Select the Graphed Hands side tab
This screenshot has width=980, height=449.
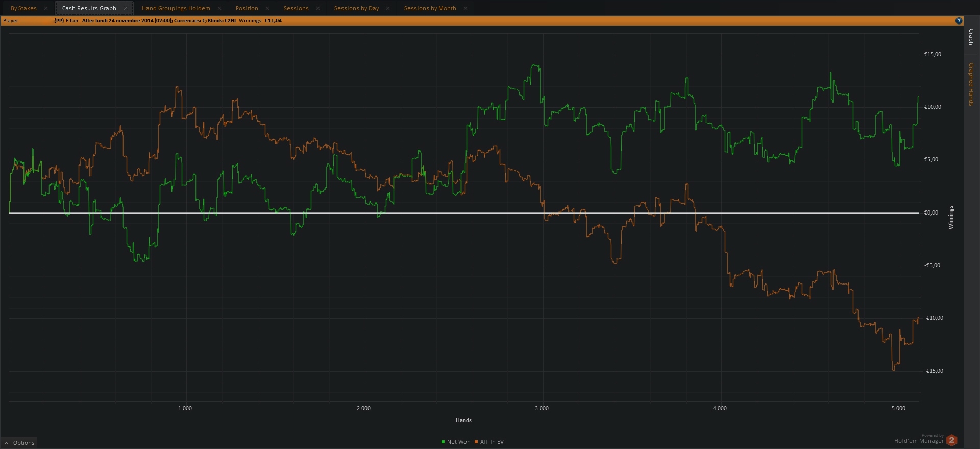(971, 84)
